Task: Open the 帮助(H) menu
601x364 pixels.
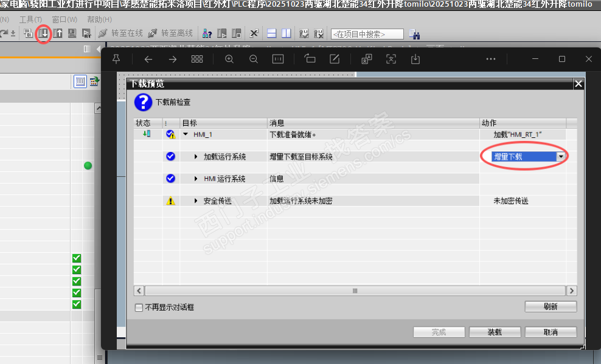Action: pyautogui.click(x=99, y=19)
